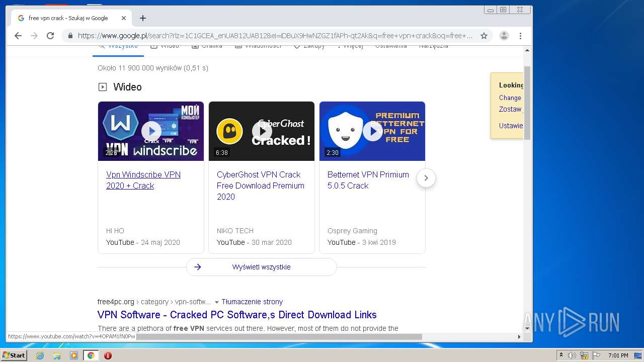
Task: Click the 'Change' link in yellow box
Action: (x=510, y=98)
